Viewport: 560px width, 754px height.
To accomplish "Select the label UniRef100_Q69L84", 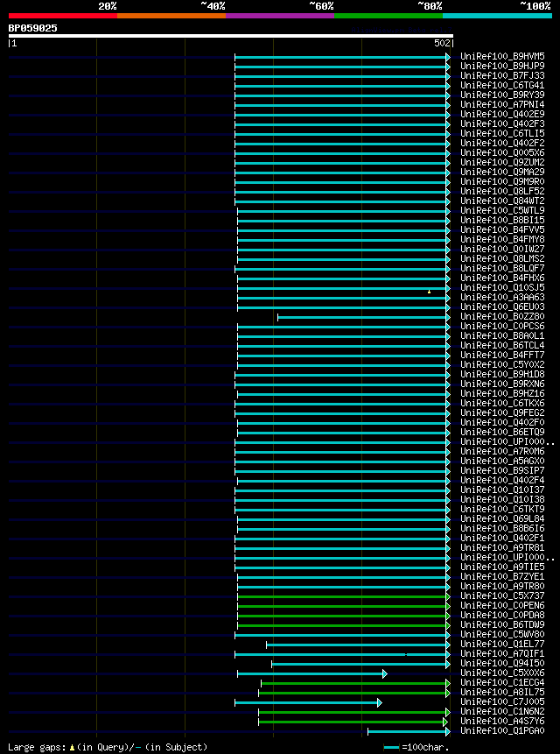I will (x=502, y=518).
